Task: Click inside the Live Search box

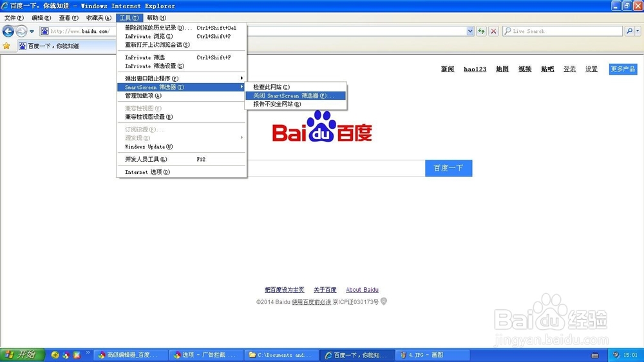Action: (562, 31)
